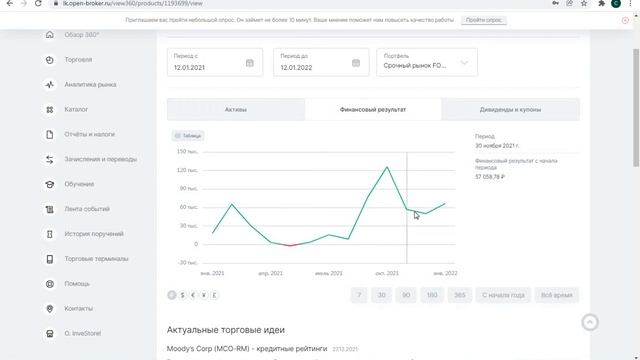Image resolution: width=640 pixels, height=360 pixels.
Task: Set the chart range to 365 days
Action: pos(460,295)
